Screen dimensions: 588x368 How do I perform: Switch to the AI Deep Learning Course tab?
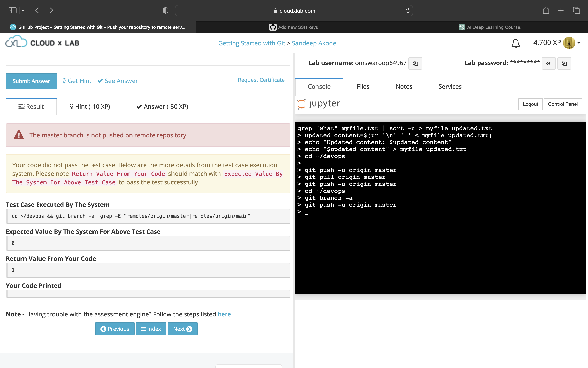[x=490, y=27]
